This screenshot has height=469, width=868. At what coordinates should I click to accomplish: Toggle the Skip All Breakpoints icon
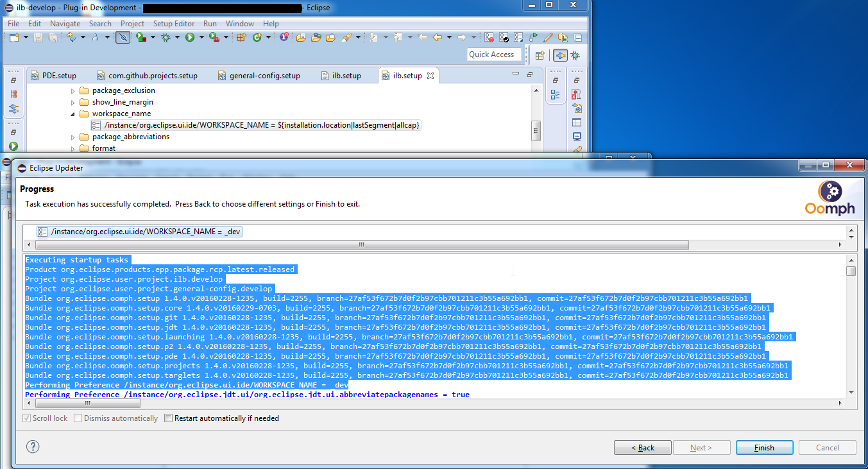[x=123, y=37]
